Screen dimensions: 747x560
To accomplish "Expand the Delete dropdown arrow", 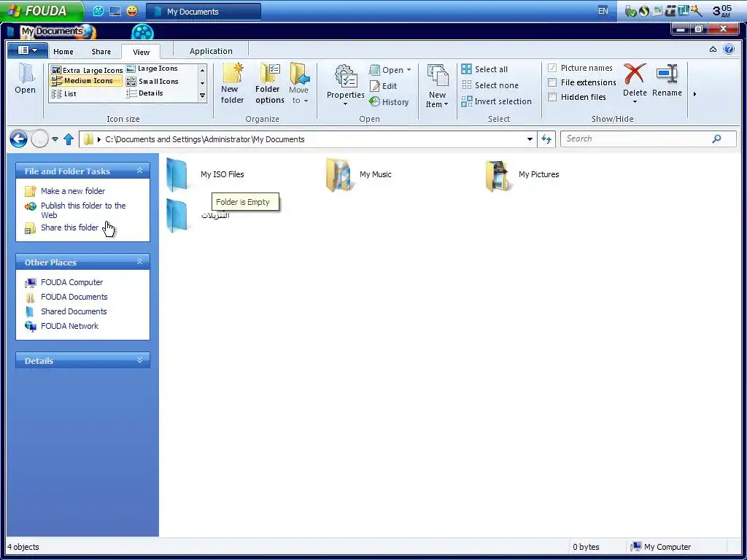I will [x=635, y=101].
